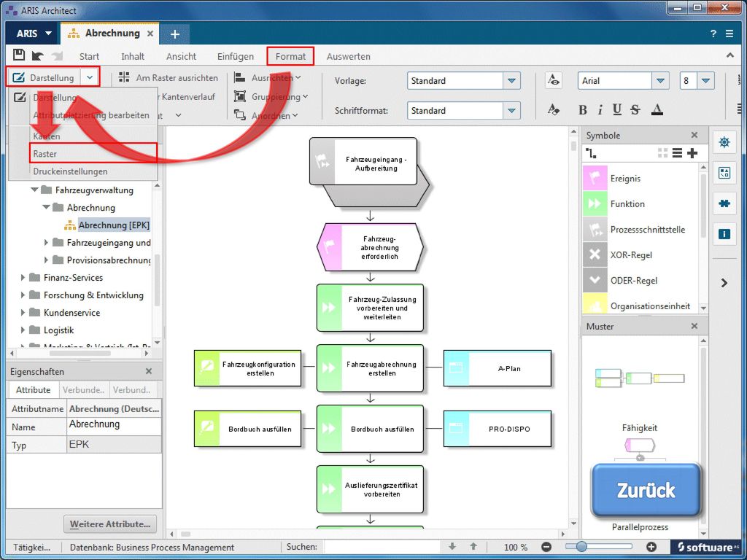Image resolution: width=747 pixels, height=560 pixels.
Task: Click the zoom slider handle
Action: pyautogui.click(x=581, y=547)
